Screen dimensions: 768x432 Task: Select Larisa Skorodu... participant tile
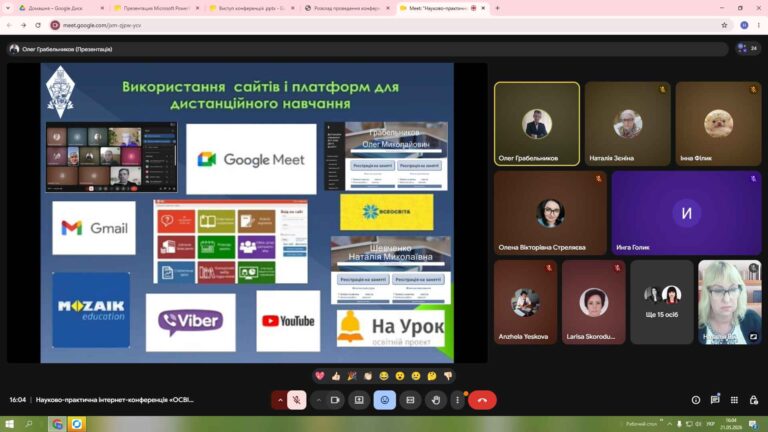click(594, 302)
